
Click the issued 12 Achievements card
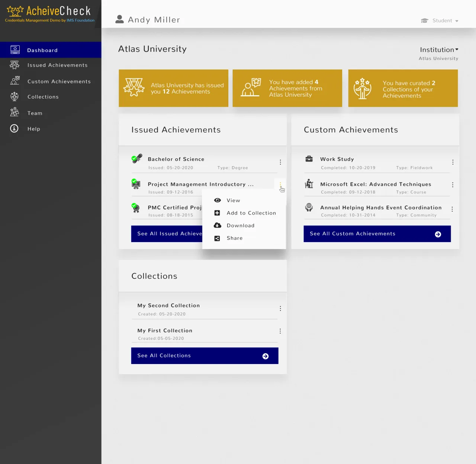point(173,88)
